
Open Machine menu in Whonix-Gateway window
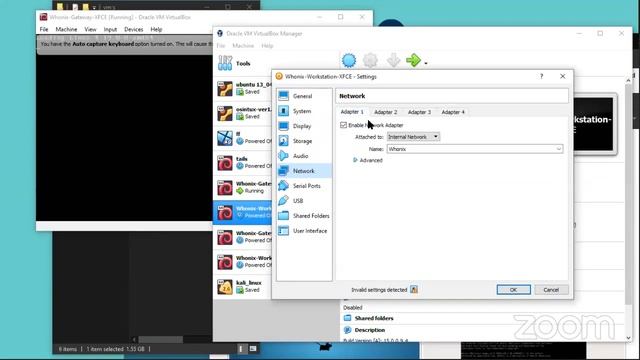(66, 29)
